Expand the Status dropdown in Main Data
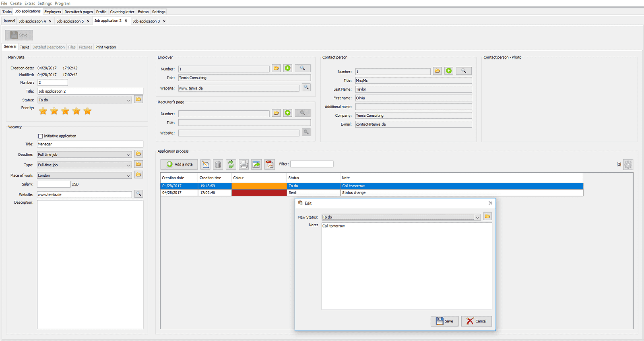 [128, 100]
